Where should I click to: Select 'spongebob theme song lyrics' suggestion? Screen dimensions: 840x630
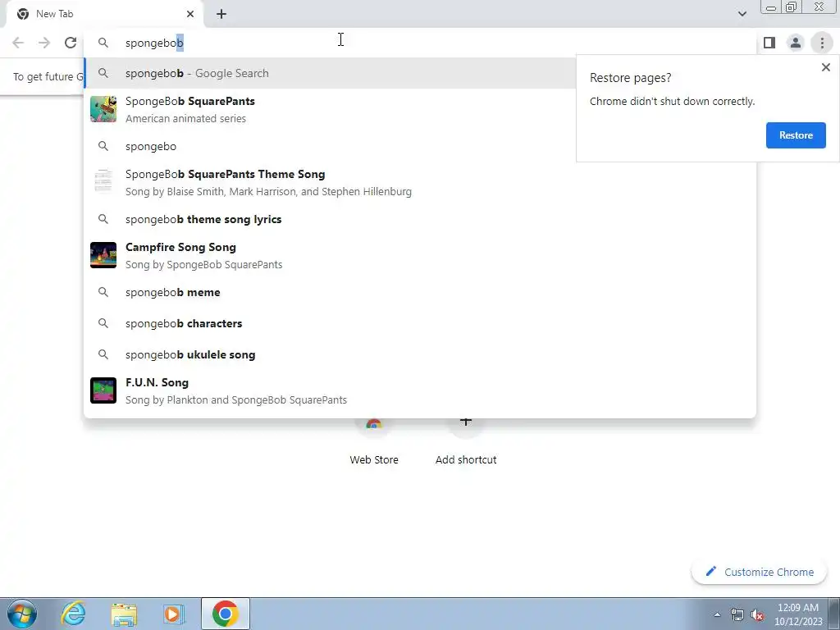pos(420,219)
